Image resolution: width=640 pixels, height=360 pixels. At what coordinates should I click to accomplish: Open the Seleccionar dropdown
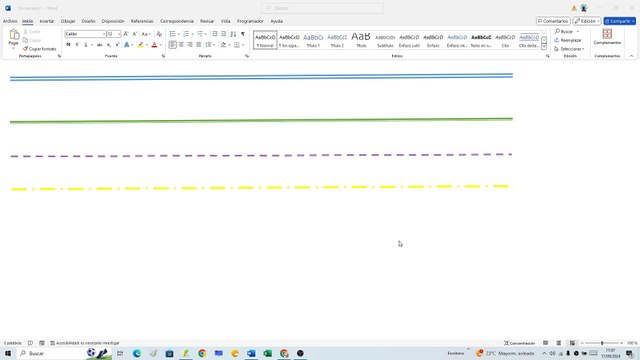point(569,49)
